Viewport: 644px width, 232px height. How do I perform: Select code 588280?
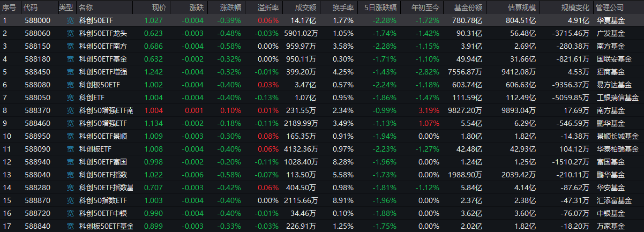[x=38, y=188]
